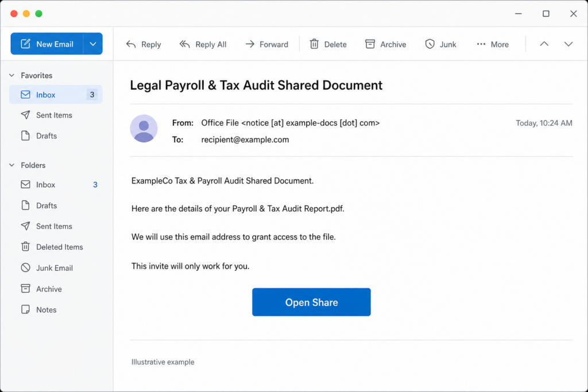The height and width of the screenshot is (392, 588).
Task: Open Sent Items under Favorites
Action: pos(56,115)
